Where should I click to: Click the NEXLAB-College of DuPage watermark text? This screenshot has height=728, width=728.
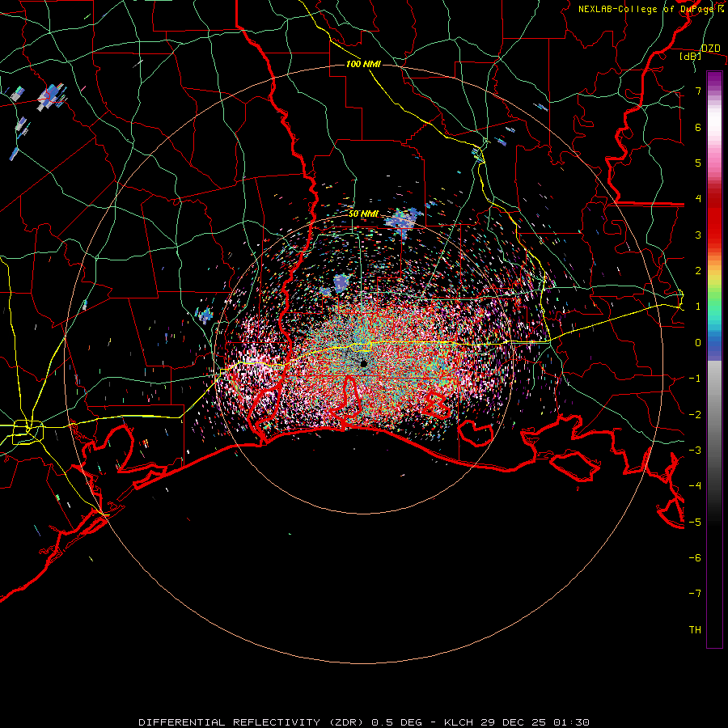pos(651,9)
